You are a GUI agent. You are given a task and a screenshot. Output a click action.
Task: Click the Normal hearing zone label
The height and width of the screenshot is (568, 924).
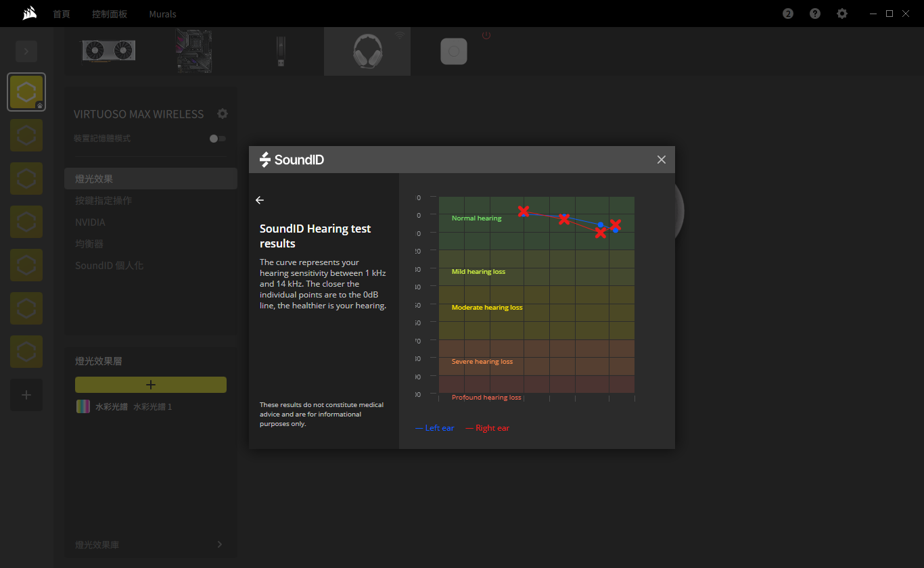pyautogui.click(x=477, y=218)
